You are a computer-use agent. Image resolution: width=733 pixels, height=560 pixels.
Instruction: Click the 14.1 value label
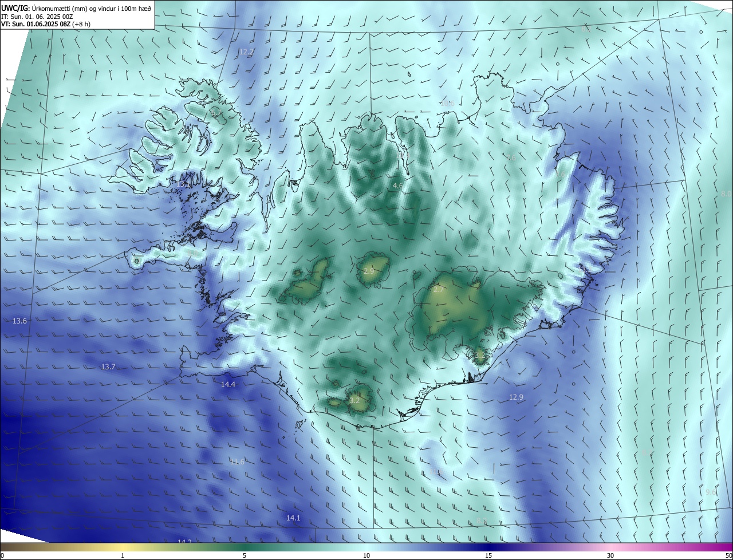[293, 518]
